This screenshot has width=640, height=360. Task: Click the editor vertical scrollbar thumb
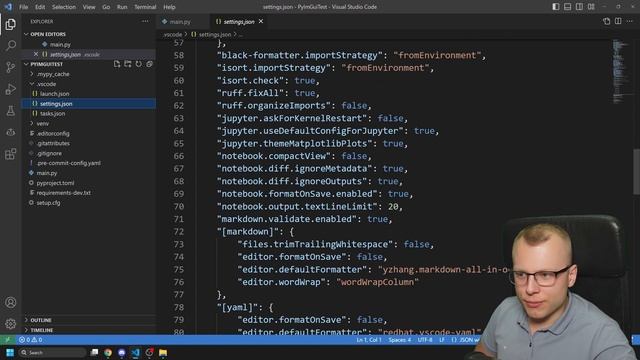point(636,171)
